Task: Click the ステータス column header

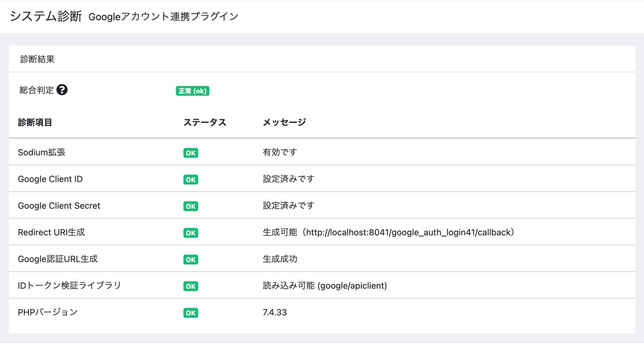Action: pyautogui.click(x=205, y=122)
